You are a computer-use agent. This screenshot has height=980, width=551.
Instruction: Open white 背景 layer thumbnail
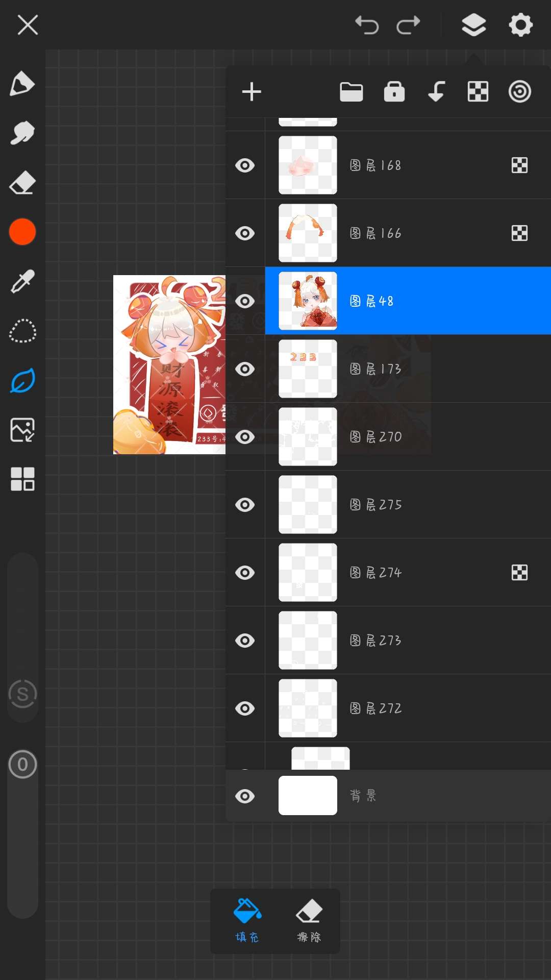[308, 796]
